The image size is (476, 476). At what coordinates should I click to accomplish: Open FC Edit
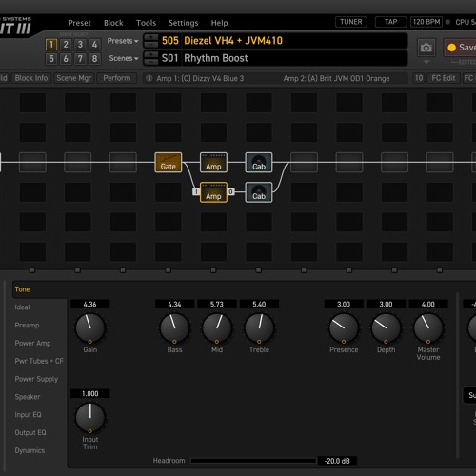coord(444,78)
